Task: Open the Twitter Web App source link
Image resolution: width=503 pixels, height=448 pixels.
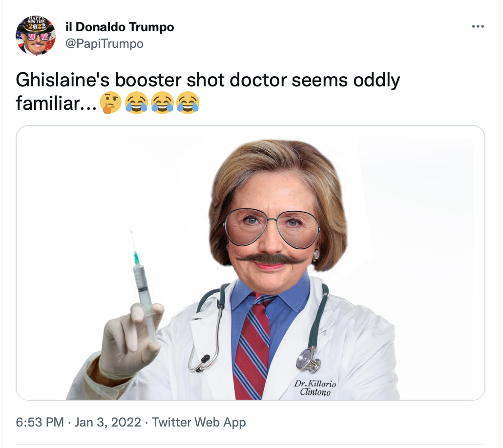Action: tap(199, 422)
